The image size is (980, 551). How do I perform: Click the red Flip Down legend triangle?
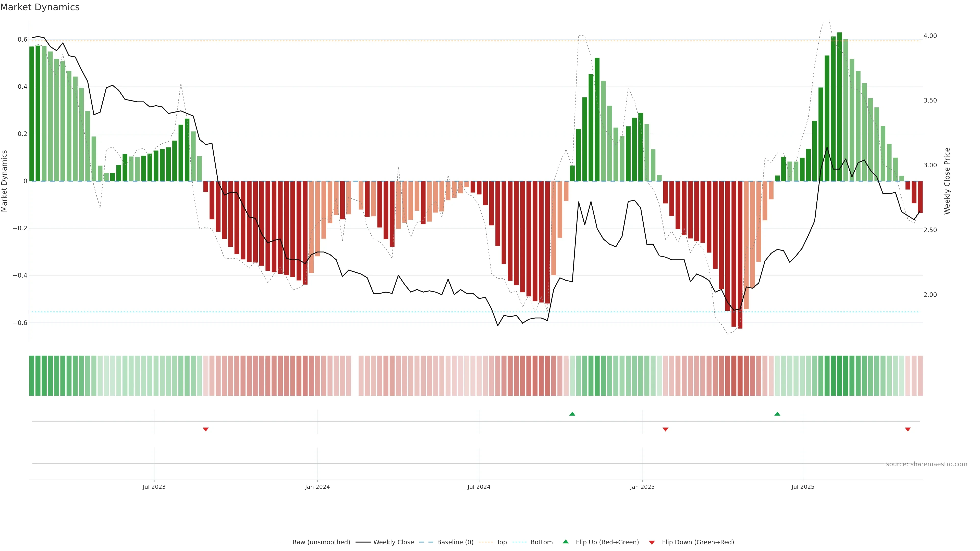652,543
